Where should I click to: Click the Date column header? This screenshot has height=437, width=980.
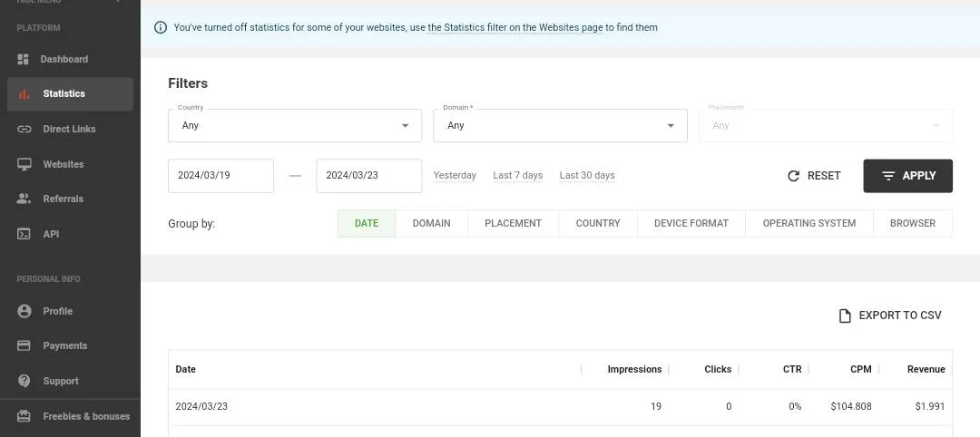pos(186,370)
